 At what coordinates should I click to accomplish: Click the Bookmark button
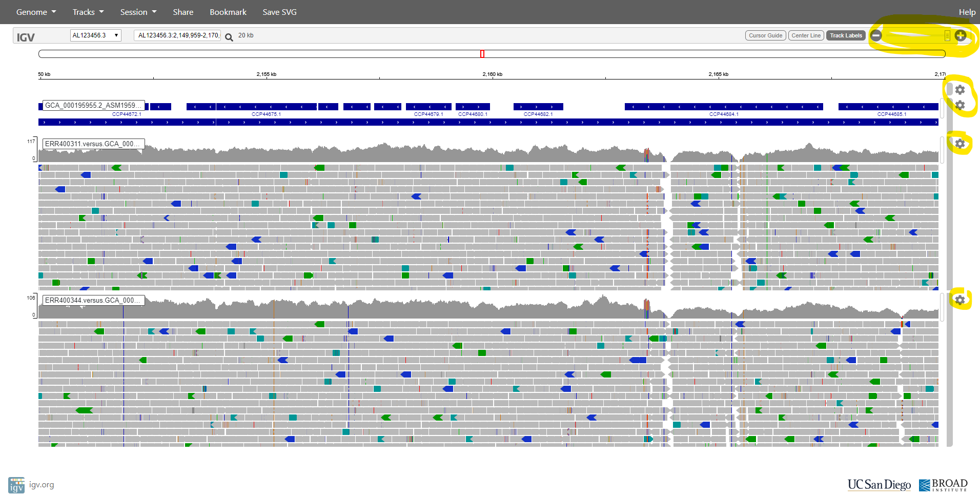coord(228,12)
